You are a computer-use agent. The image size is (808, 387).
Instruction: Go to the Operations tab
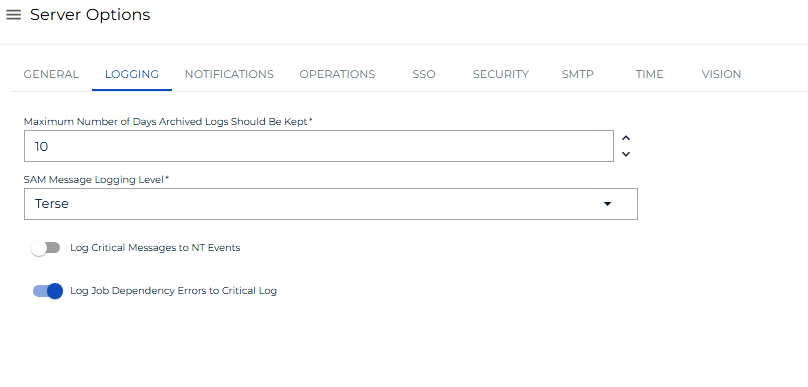coord(337,74)
